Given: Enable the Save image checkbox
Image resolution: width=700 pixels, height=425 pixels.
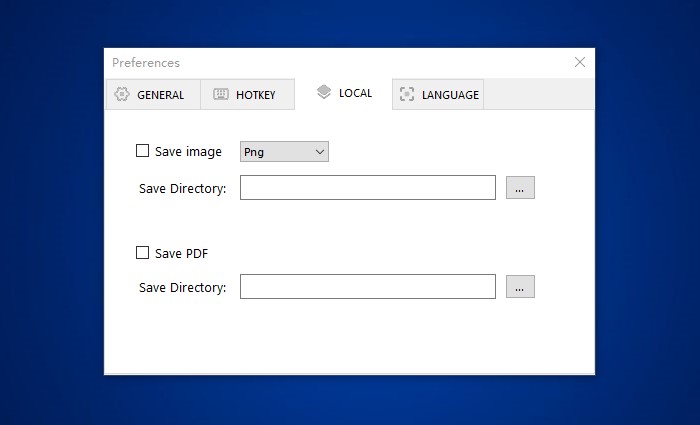Looking at the screenshot, I should click(142, 151).
